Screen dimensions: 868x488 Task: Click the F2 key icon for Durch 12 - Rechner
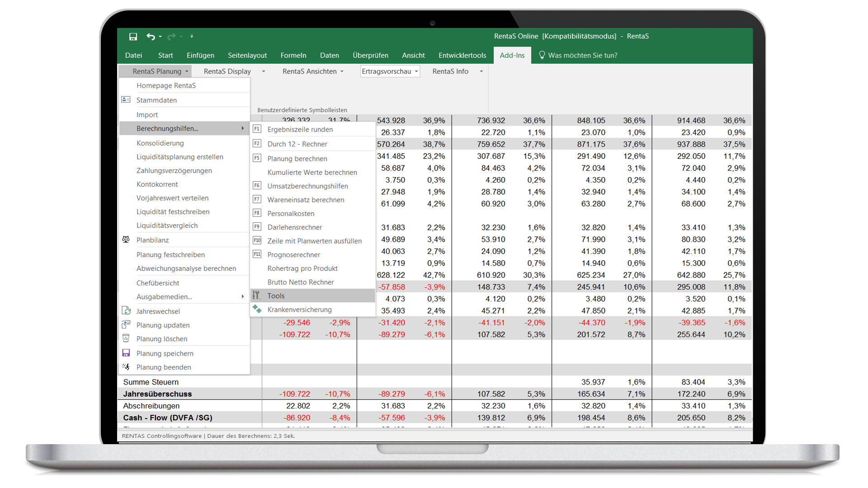pos(257,144)
